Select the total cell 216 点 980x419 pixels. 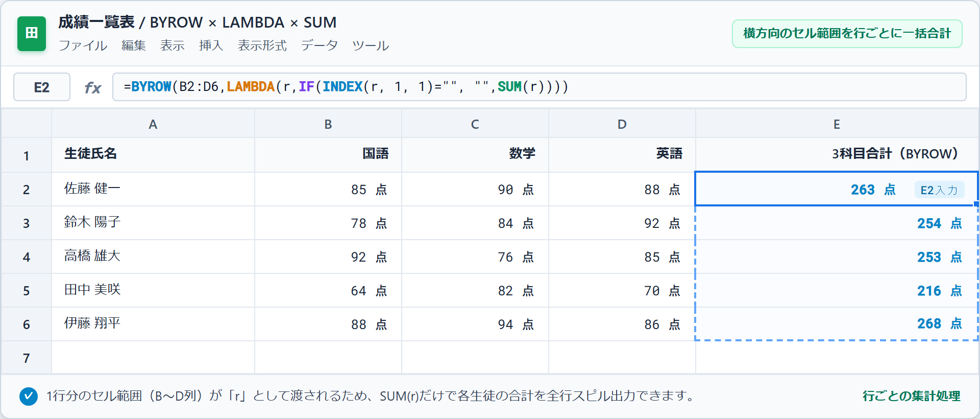tap(837, 290)
